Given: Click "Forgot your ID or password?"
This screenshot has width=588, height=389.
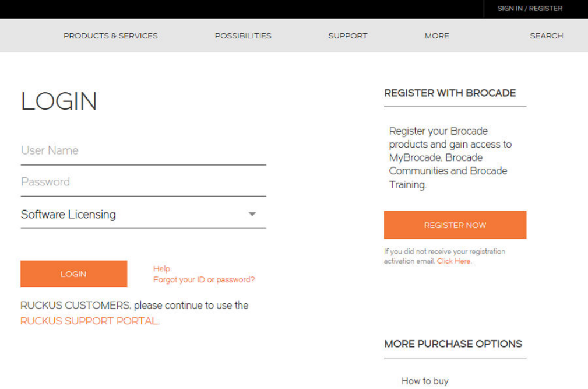Looking at the screenshot, I should tap(204, 280).
